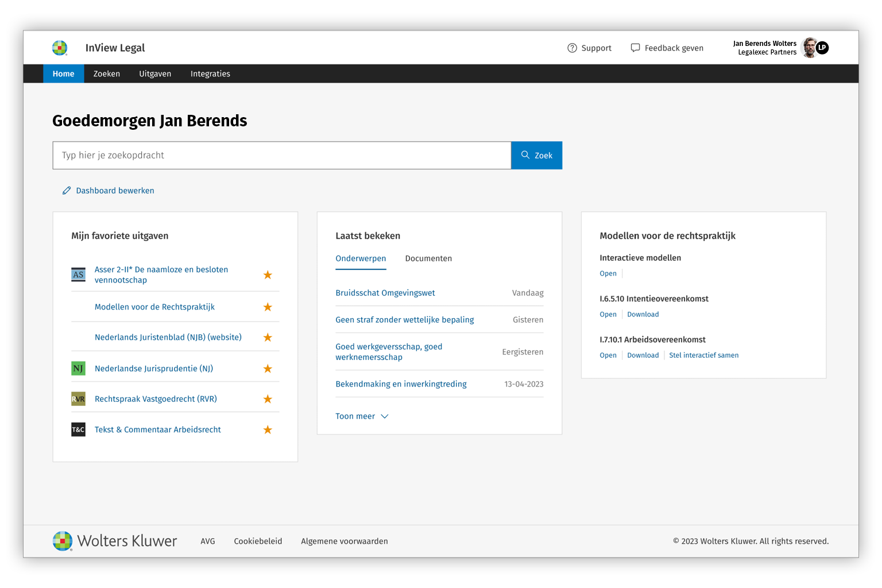
Task: Open the Uitgaven menu item
Action: tap(155, 73)
